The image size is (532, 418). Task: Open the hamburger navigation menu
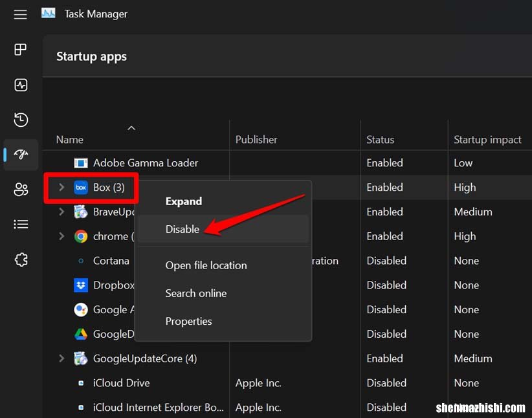pos(21,14)
